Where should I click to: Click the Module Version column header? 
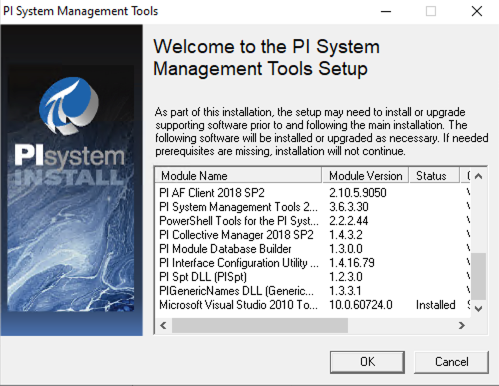365,176
